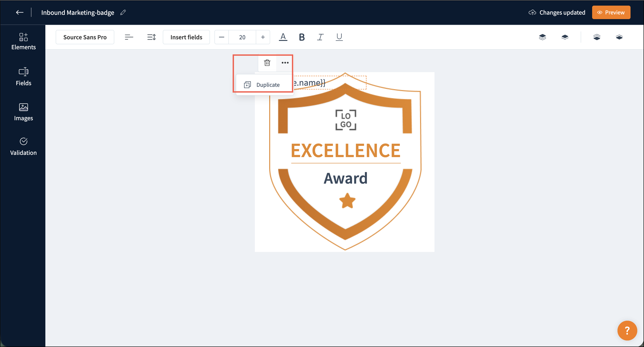Click the orange Preview button
The height and width of the screenshot is (347, 644).
[x=611, y=12]
